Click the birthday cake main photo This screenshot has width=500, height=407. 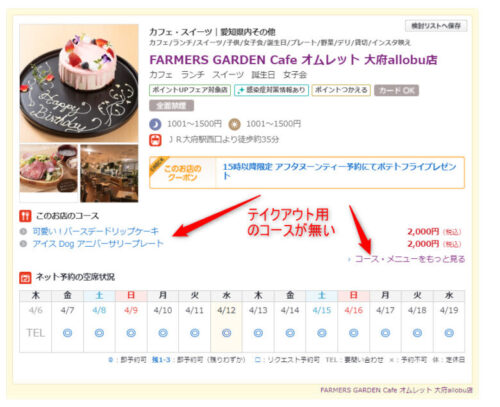point(79,83)
